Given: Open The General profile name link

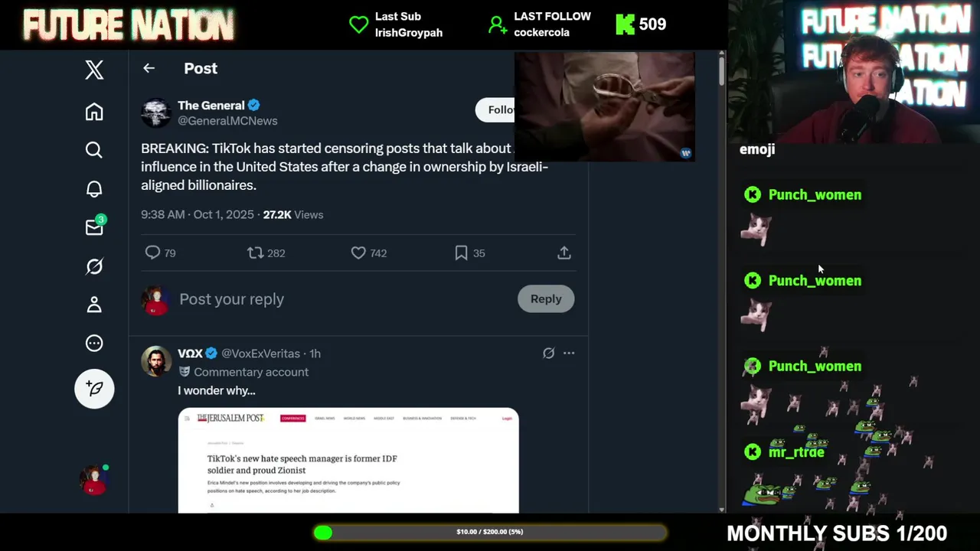Looking at the screenshot, I should tap(211, 106).
